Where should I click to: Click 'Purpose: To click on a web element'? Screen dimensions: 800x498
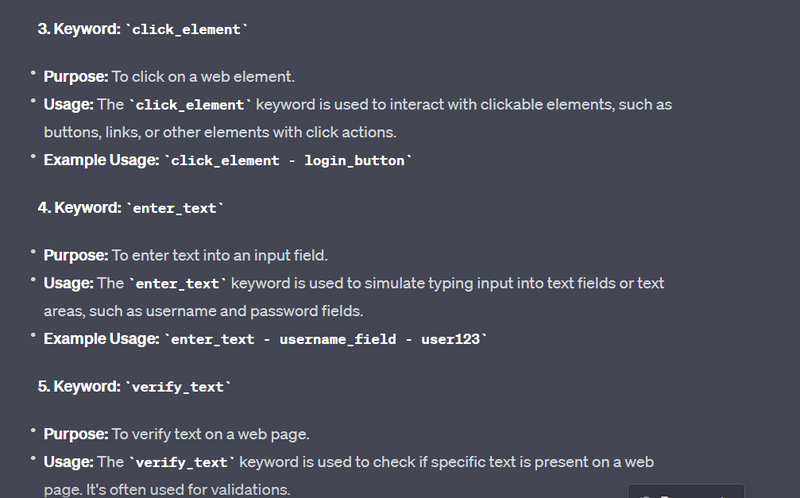click(169, 76)
